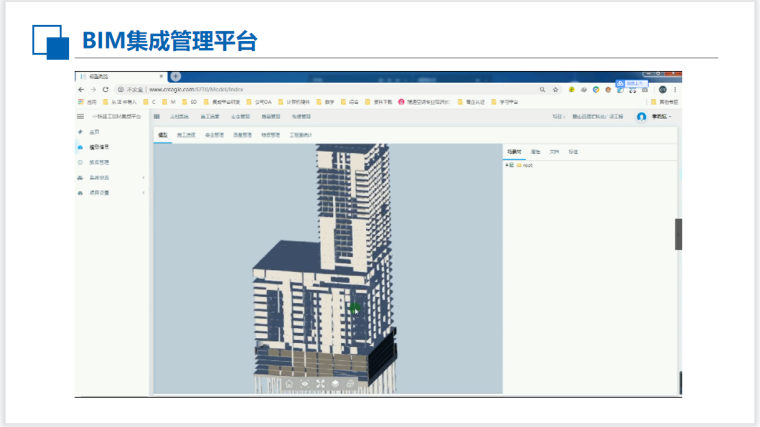Select the first tab above the model viewer
The image size is (760, 427).
coord(162,133)
